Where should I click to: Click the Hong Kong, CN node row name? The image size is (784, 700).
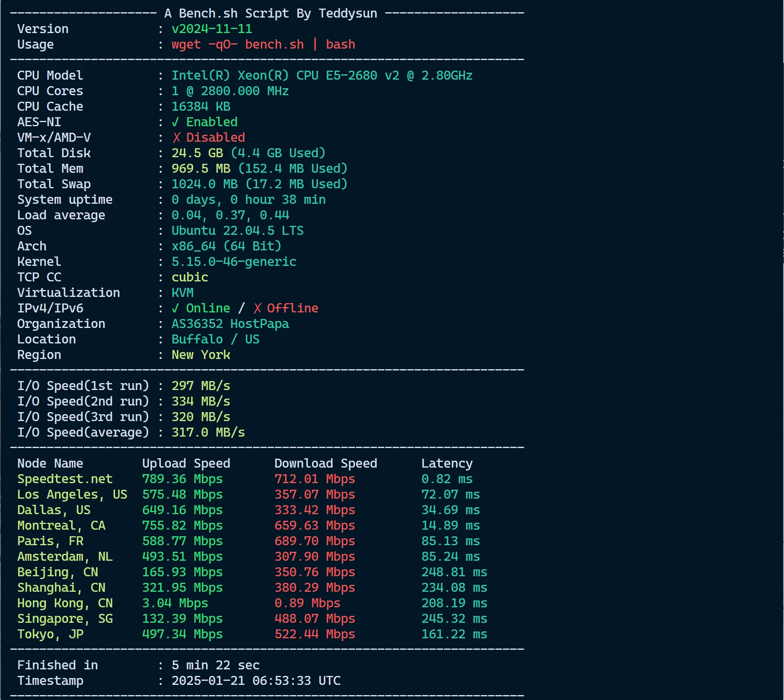pyautogui.click(x=65, y=603)
